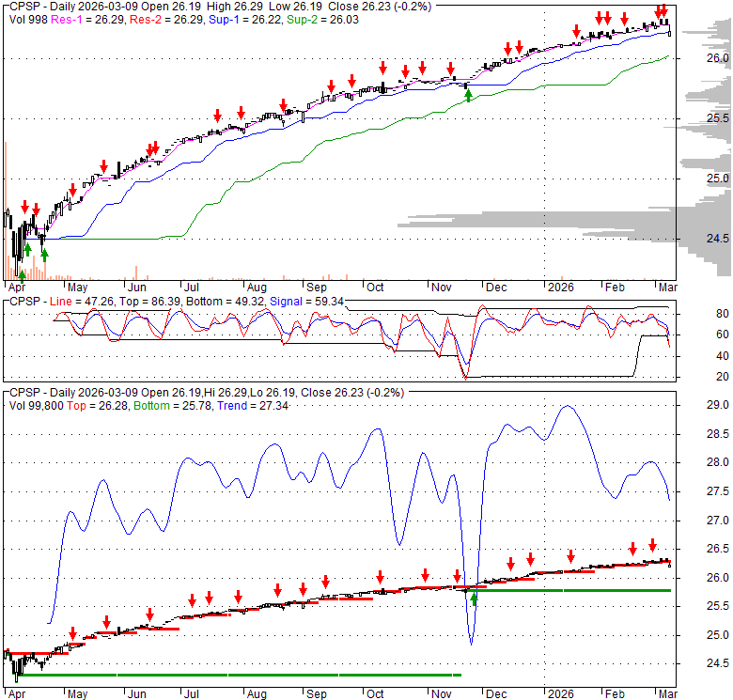Click the green up arrow in bottom trend chart
Screen dimensions: 733x700
(474, 599)
